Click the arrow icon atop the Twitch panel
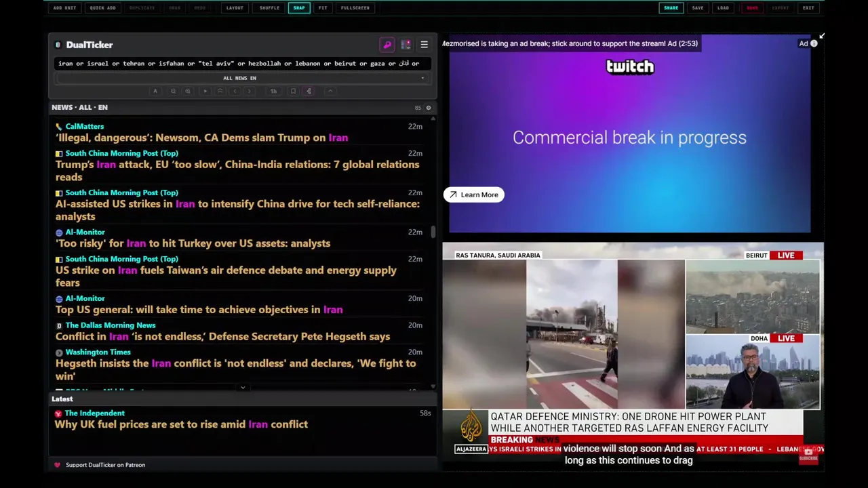Viewport: 868px width, 488px height. tap(821, 35)
